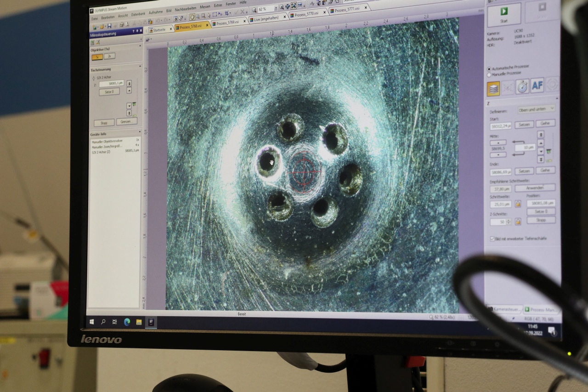This screenshot has width=588, height=392.
Task: Click Anwenden for recommended step size
Action: (535, 188)
